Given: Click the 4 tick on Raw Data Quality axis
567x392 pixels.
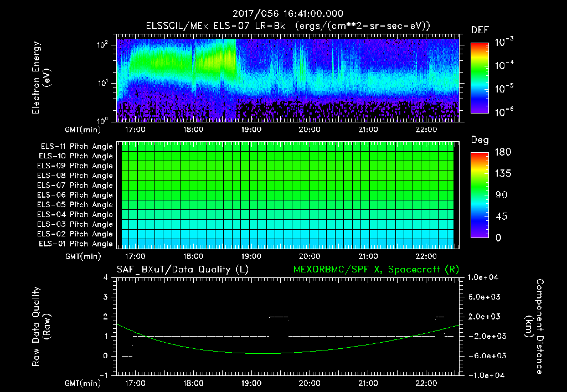Looking at the screenshot, I should [106, 277].
